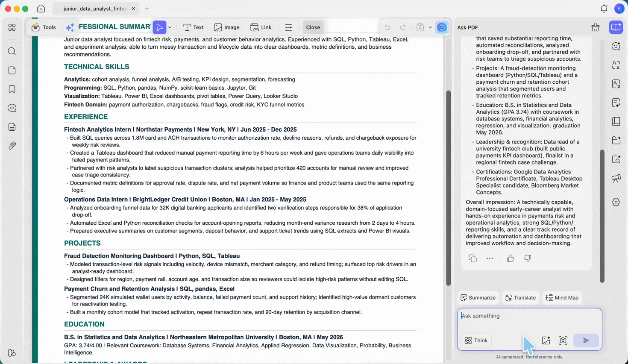Open the thumbnails grid in the left sidebar
The height and width of the screenshot is (364, 628).
12,27
